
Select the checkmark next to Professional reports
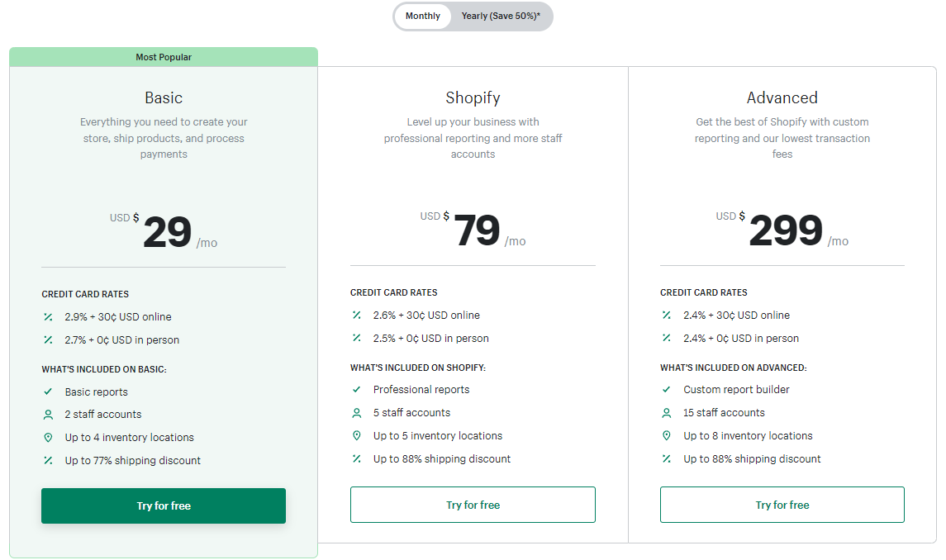(357, 389)
